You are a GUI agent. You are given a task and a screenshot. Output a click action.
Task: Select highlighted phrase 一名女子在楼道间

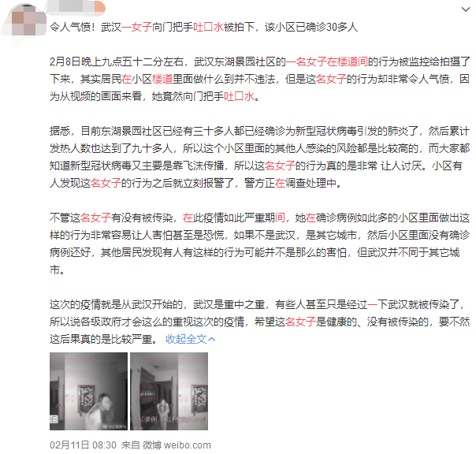(x=326, y=61)
